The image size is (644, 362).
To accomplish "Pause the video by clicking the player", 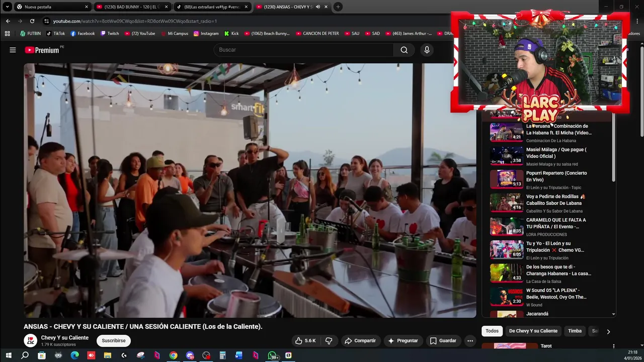I will (x=250, y=190).
